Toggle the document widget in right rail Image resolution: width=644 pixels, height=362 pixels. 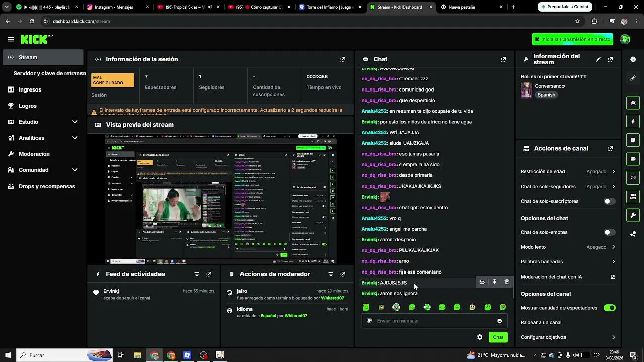tap(633, 140)
